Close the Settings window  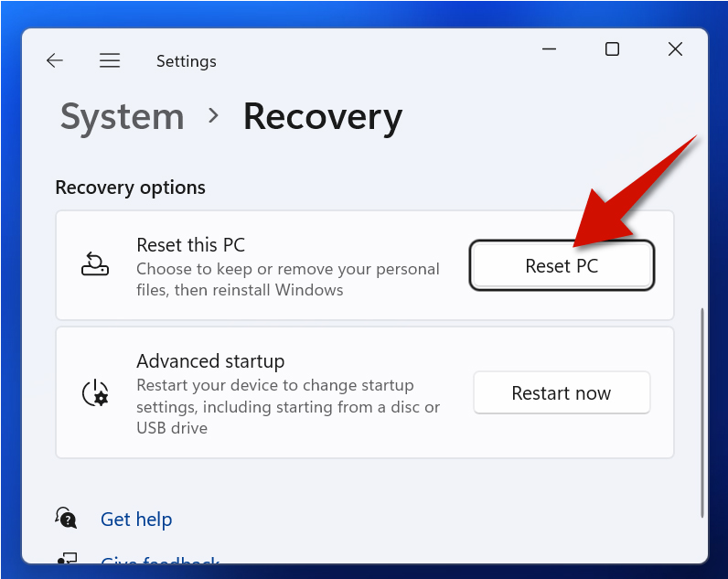tap(676, 48)
